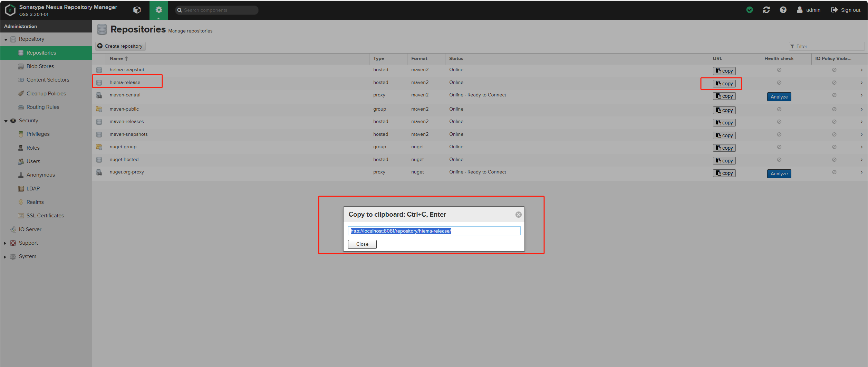Image resolution: width=868 pixels, height=367 pixels.
Task: Click the Sonatype Nexus logo
Action: point(10,10)
